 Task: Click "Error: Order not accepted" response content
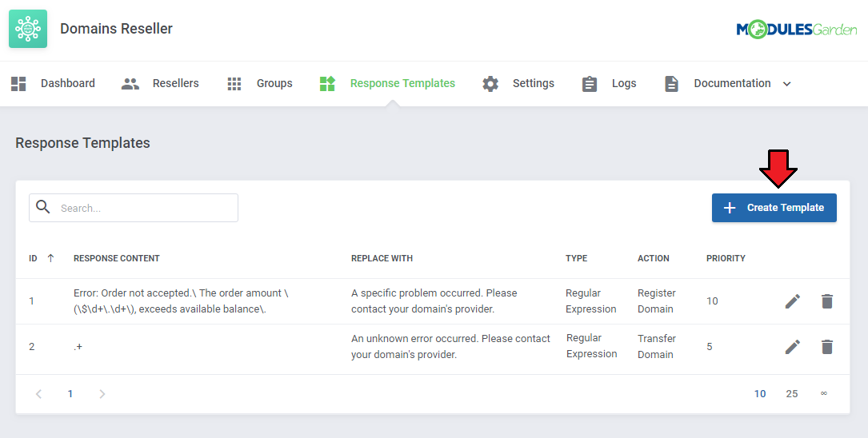click(x=181, y=301)
